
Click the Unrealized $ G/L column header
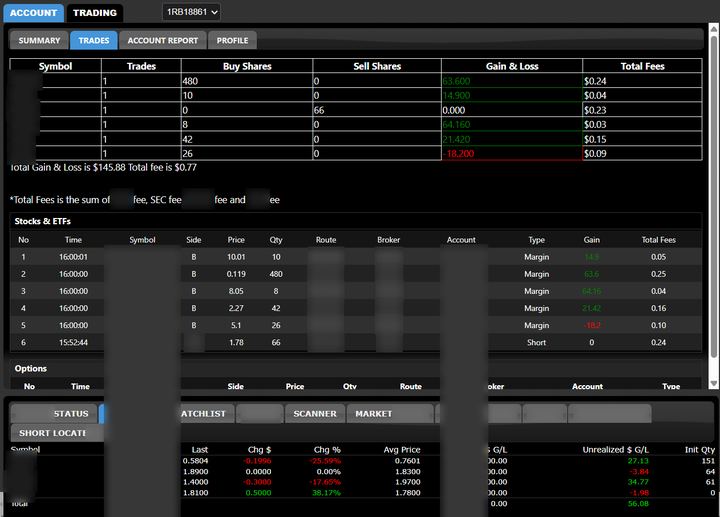(x=615, y=450)
